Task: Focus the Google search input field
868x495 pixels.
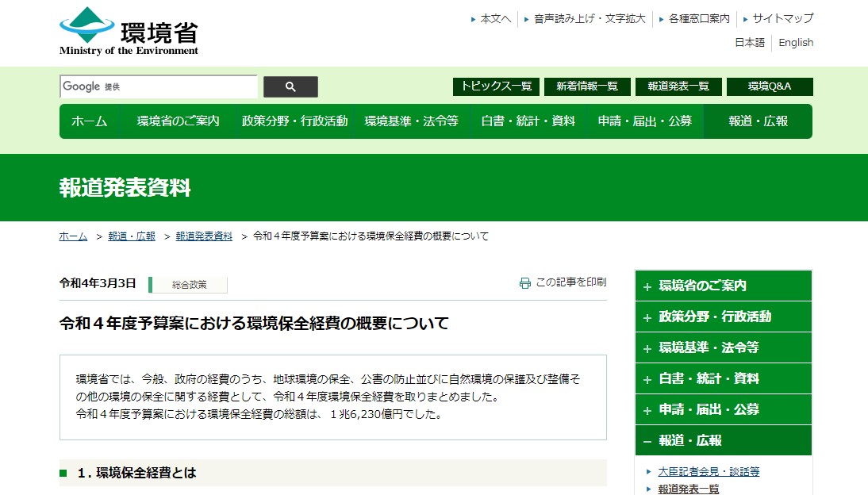Action: click(x=159, y=86)
